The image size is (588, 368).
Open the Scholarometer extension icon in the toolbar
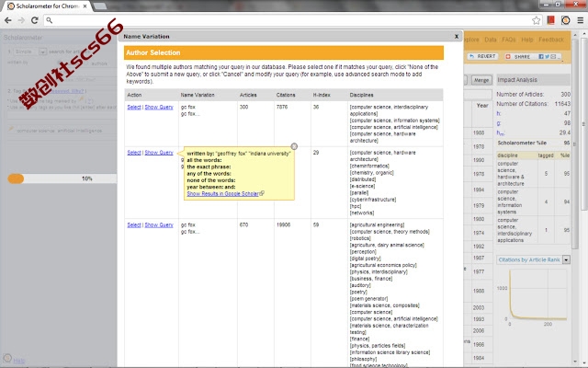click(566, 20)
